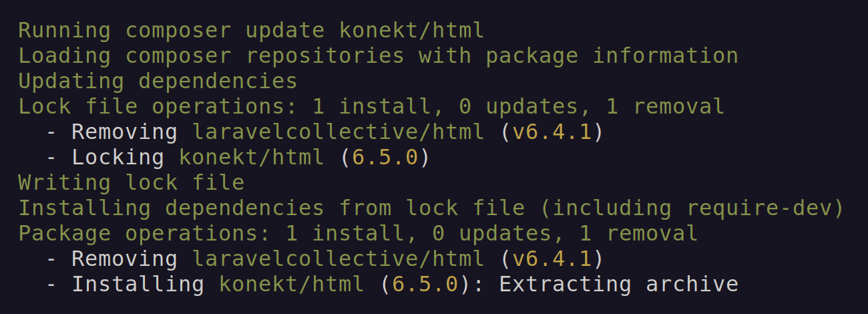
Task: Click "Removing" under Lock file operations
Action: tap(124, 132)
